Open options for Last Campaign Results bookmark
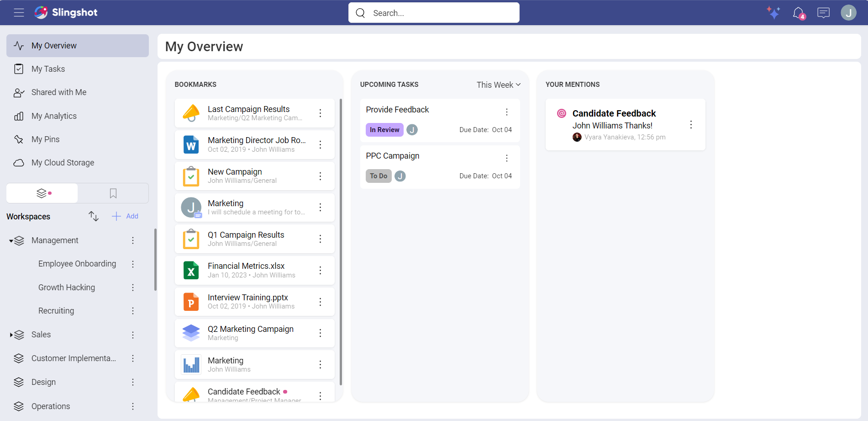This screenshot has width=868, height=421. tap(321, 113)
